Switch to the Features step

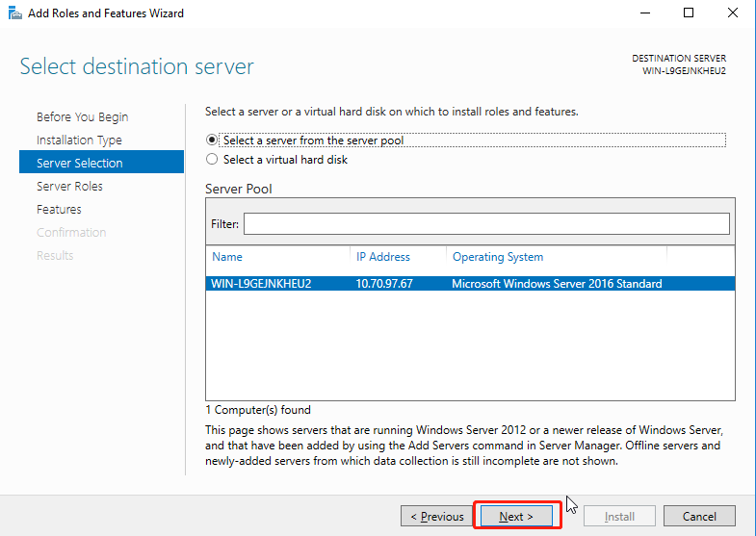59,210
